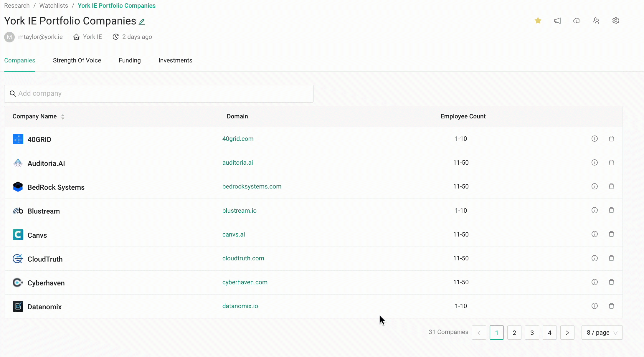This screenshot has width=644, height=357.
Task: Click the 40GRID company logo
Action: [18, 139]
